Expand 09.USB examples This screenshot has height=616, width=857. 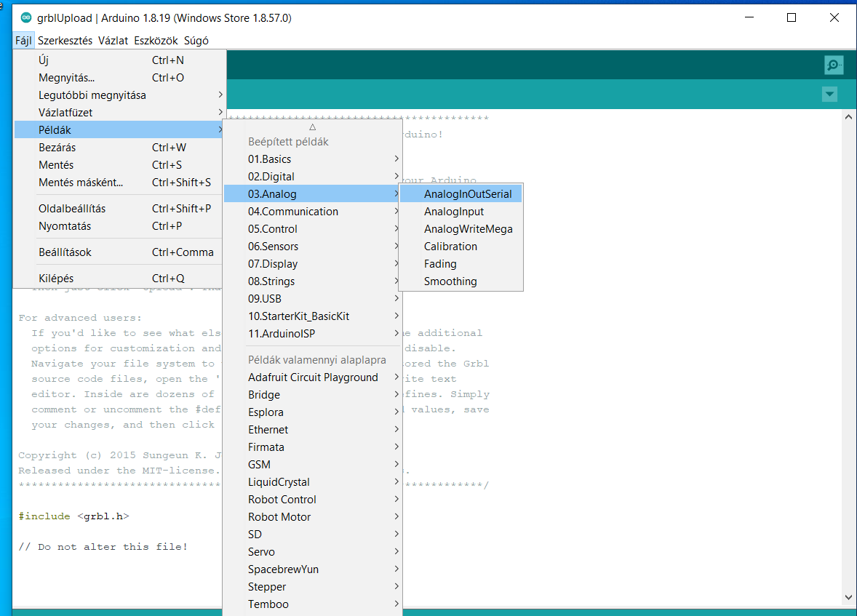(312, 299)
